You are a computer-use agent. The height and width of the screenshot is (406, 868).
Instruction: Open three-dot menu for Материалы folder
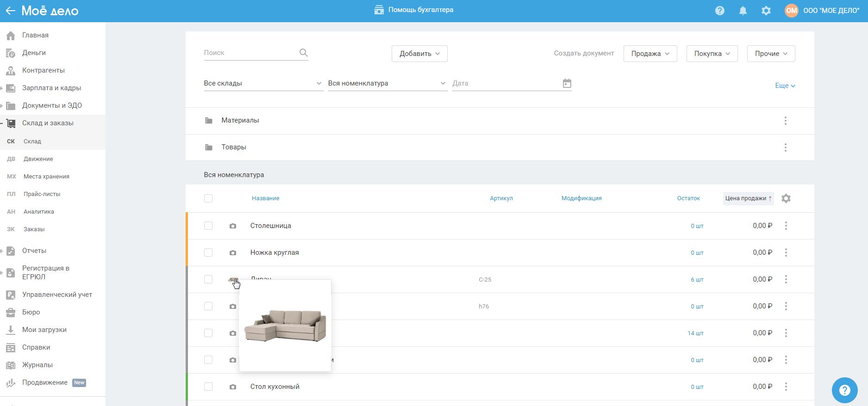785,121
